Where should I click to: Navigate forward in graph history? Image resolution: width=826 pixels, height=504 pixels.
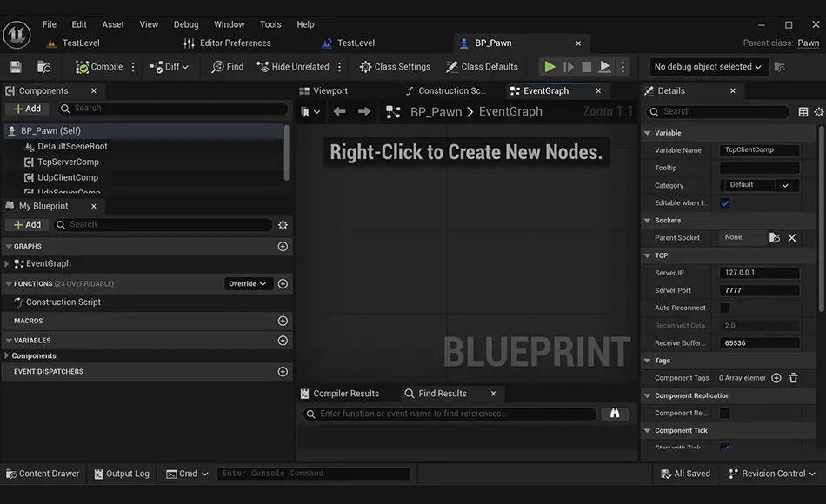coord(364,111)
